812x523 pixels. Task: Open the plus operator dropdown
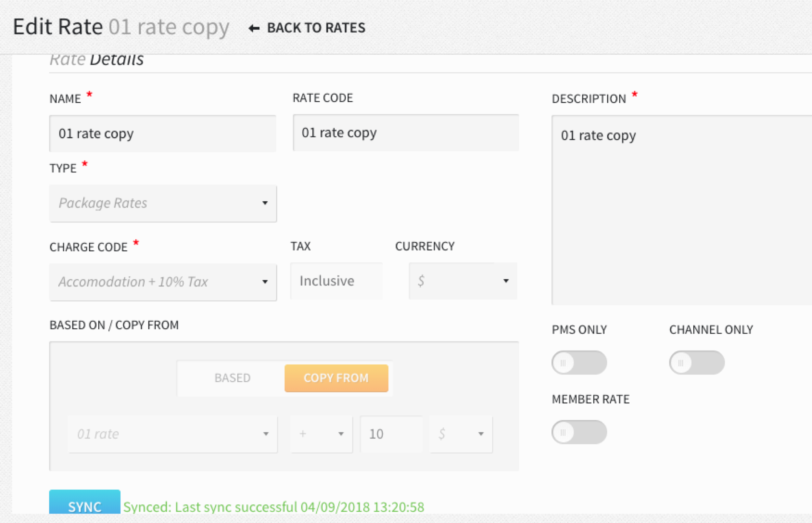point(321,434)
